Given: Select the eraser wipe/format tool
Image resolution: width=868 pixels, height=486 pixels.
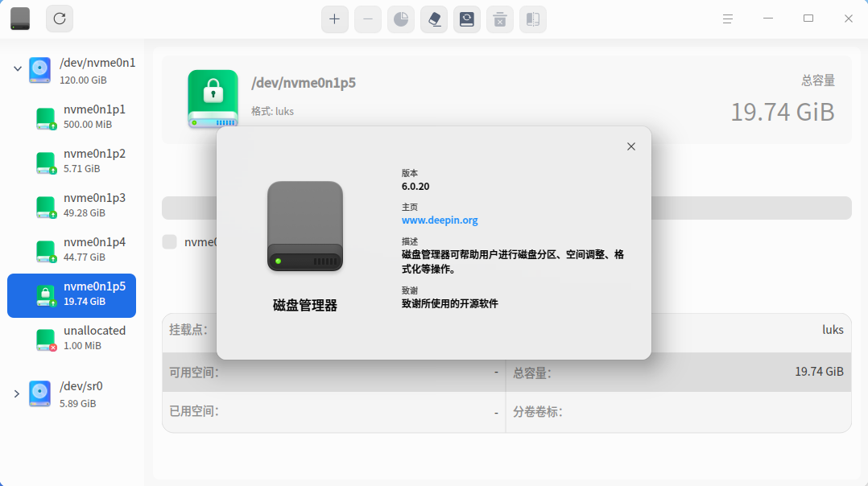Looking at the screenshot, I should click(x=434, y=19).
